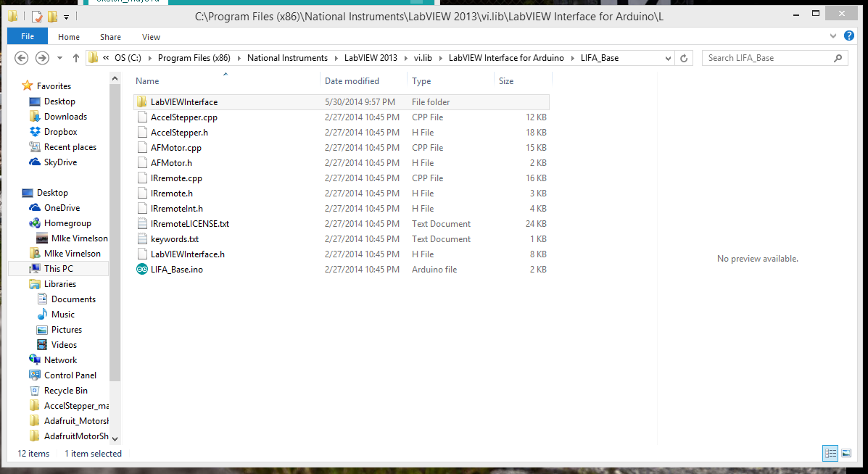Open Customize Quick Access Toolbar dropdown
The image size is (868, 474).
click(66, 17)
